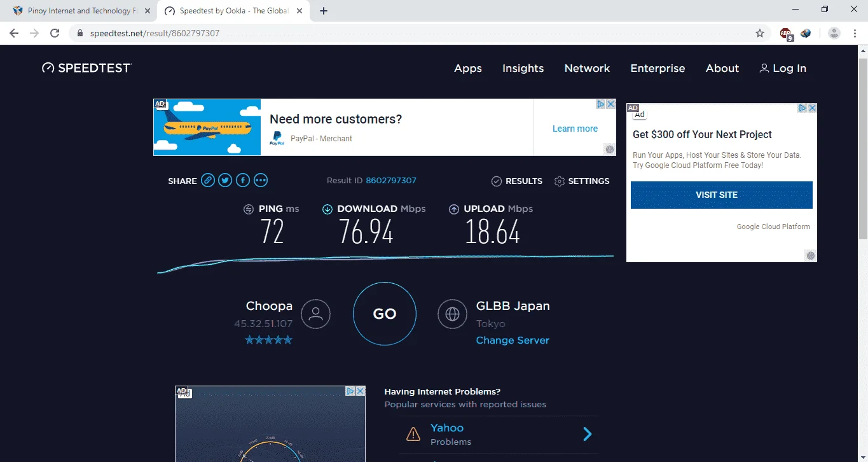This screenshot has width=868, height=462.
Task: Click the Log In person icon
Action: pos(764,68)
